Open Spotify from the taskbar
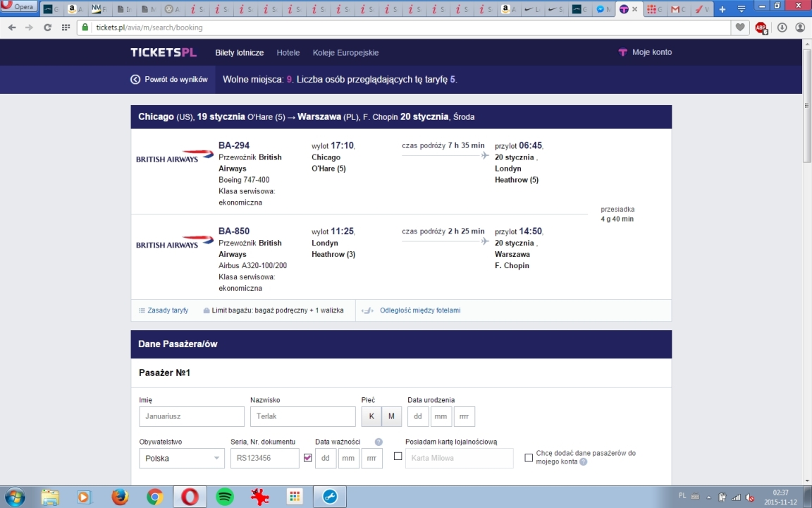812x508 pixels. (x=225, y=497)
